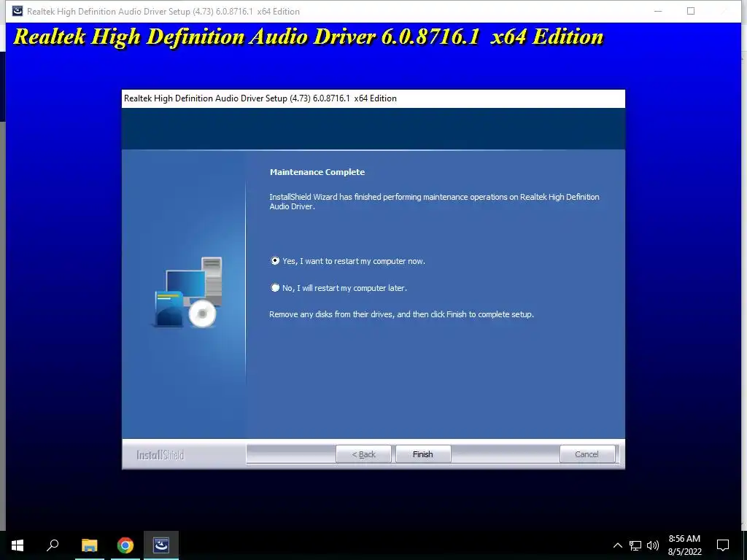The width and height of the screenshot is (747, 560).
Task: Open File Explorer from the taskbar
Action: 90,545
